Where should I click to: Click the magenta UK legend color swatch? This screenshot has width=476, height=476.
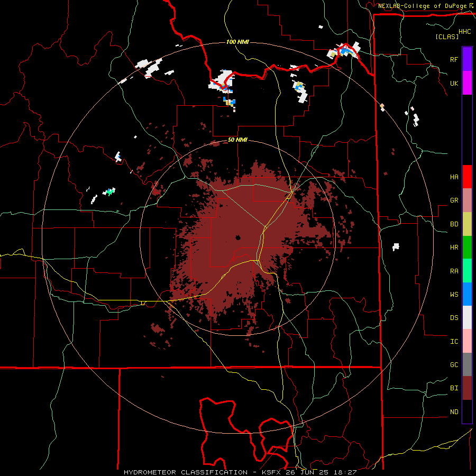click(467, 83)
